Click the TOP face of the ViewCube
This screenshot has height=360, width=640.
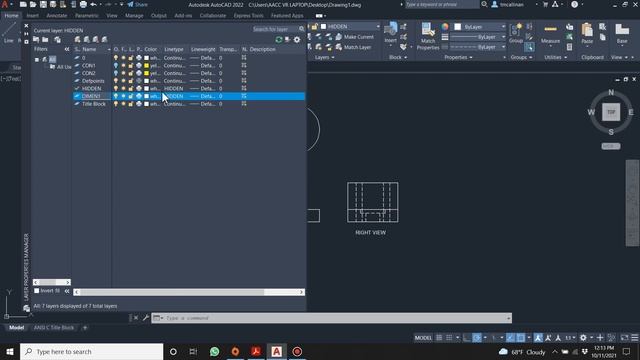(611, 112)
